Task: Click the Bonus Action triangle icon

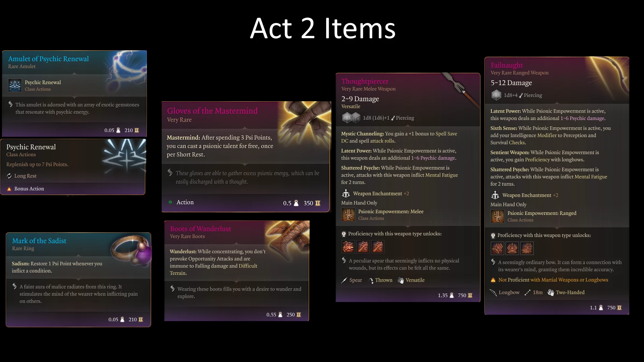Action: pos(9,189)
